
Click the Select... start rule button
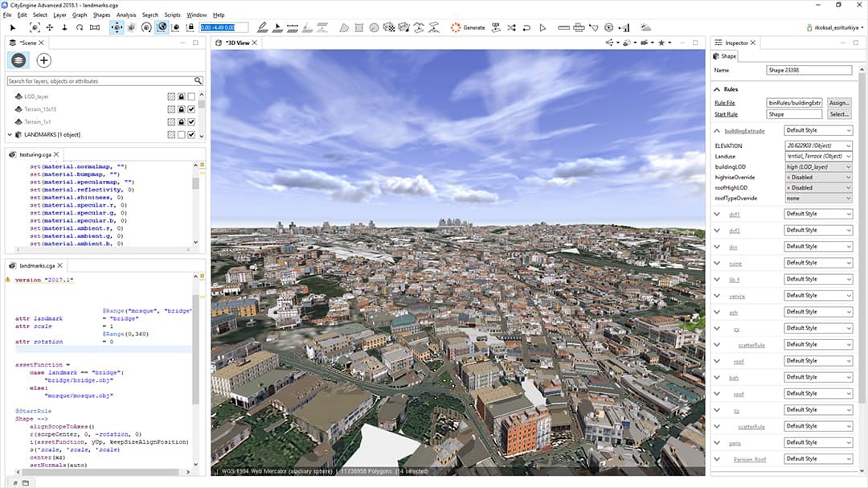[839, 114]
